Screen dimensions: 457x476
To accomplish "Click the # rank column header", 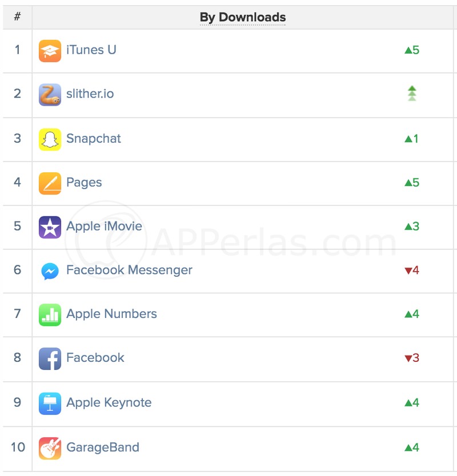I will [17, 17].
